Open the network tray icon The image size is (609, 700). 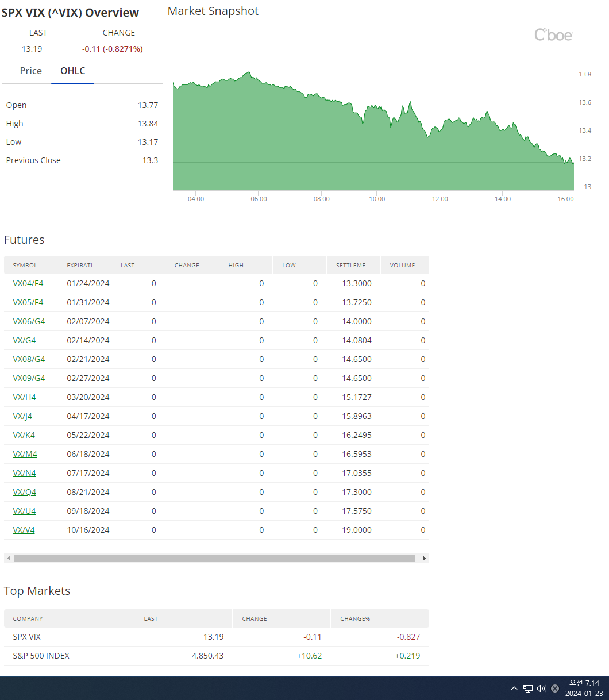527,689
